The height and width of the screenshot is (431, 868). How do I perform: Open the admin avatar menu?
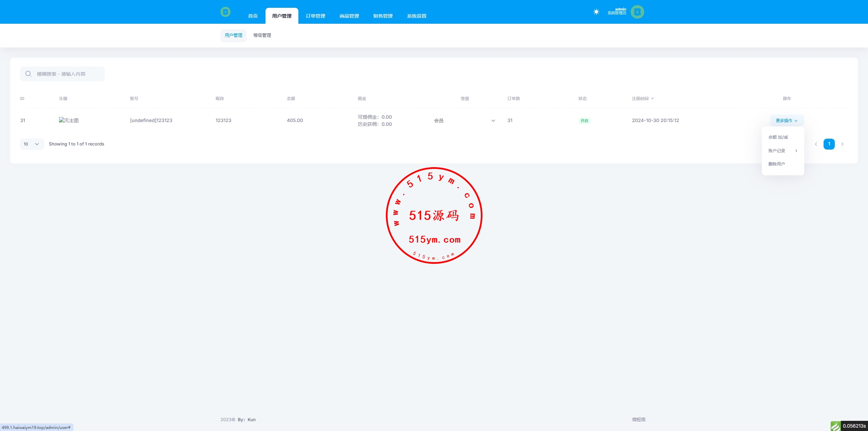pyautogui.click(x=637, y=12)
